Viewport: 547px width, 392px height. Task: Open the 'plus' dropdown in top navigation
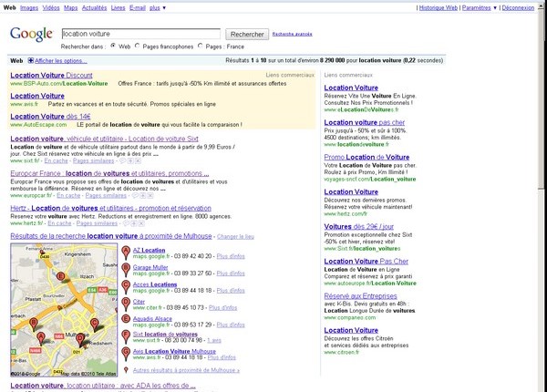[x=158, y=7]
